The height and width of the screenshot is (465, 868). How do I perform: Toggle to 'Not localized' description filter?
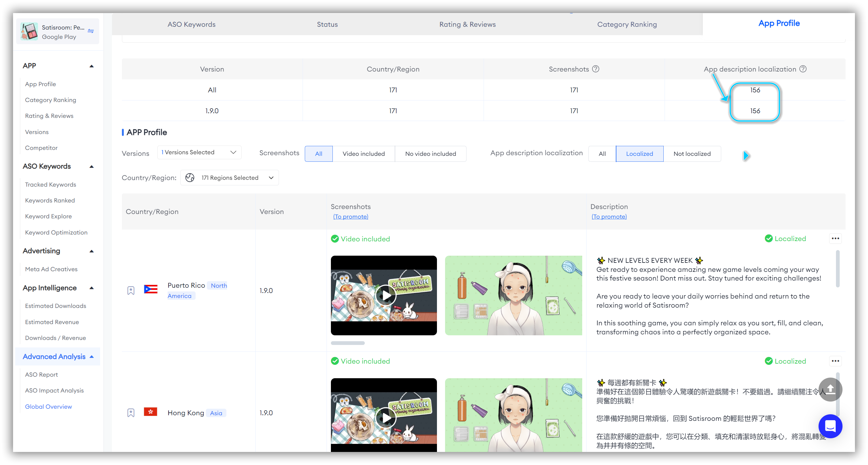[692, 153]
